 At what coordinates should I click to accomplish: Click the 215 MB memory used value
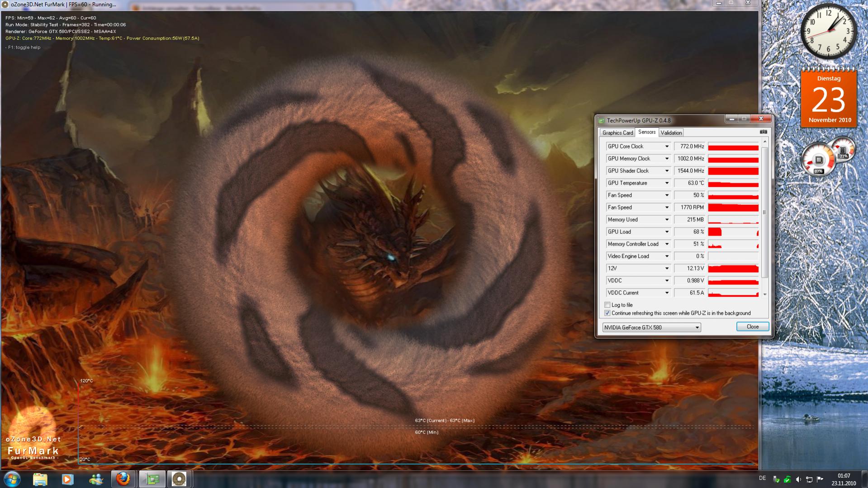coord(689,220)
